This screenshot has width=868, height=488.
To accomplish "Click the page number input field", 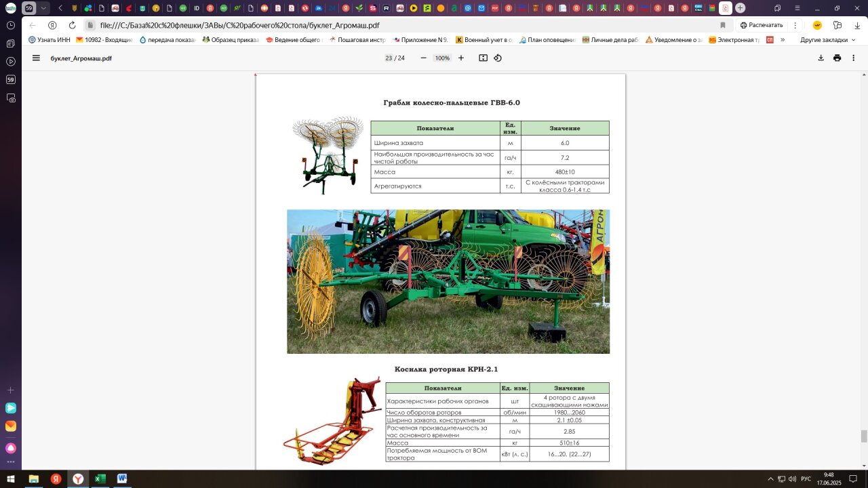I will point(389,58).
